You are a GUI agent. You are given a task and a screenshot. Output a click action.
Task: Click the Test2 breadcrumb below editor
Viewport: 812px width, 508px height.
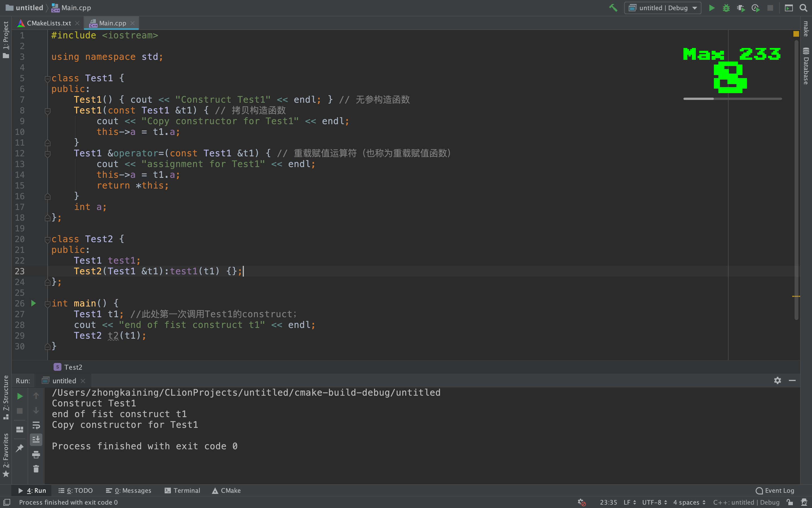coord(68,367)
